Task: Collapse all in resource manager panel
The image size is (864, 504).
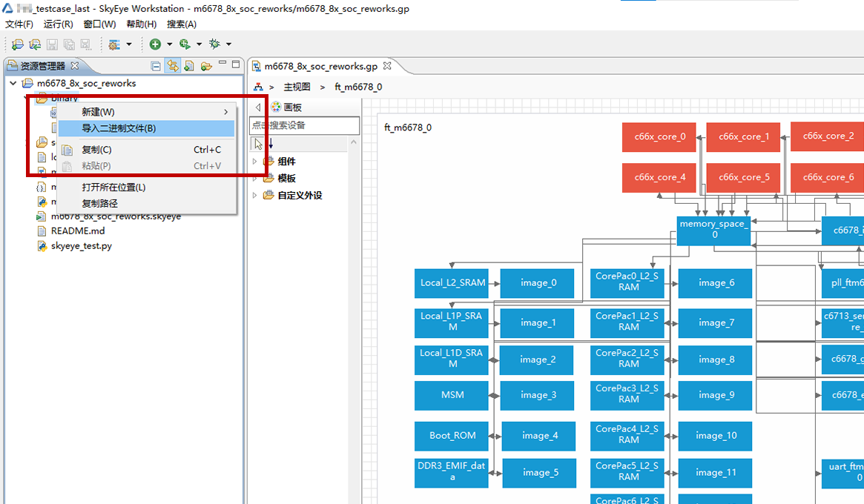Action: [x=156, y=66]
